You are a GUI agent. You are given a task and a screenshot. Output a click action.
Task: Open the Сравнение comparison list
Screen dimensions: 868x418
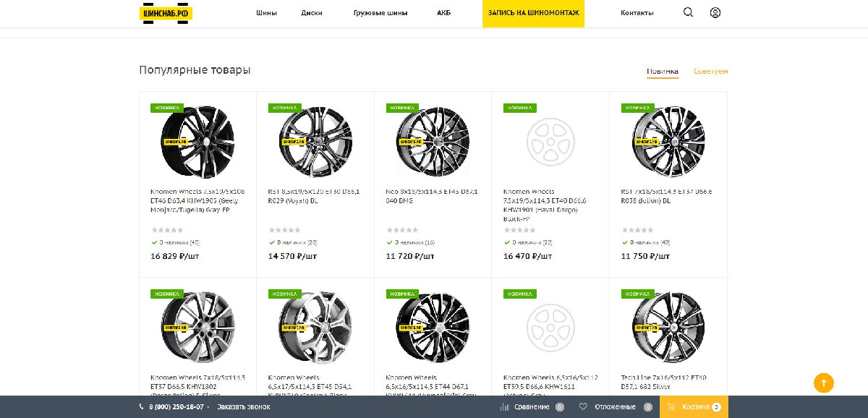point(532,407)
